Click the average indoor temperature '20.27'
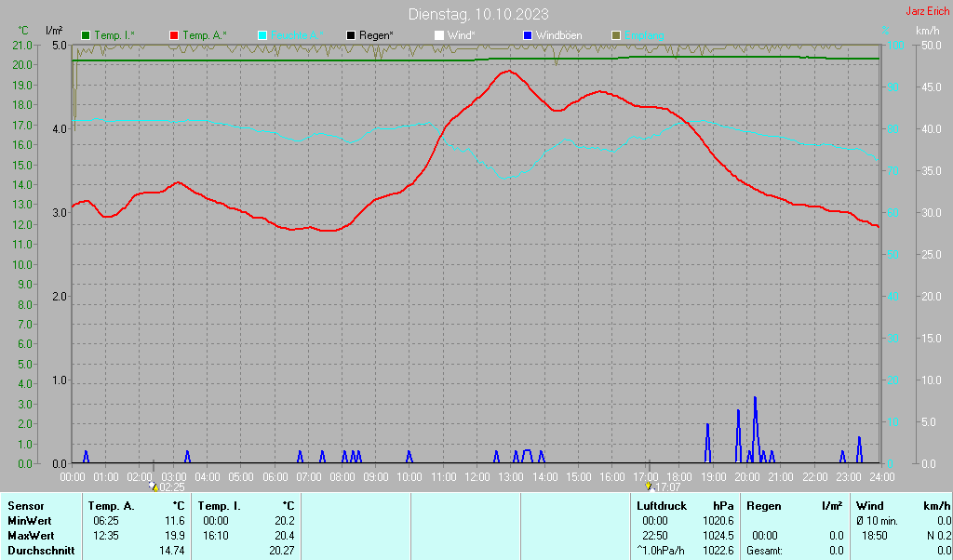 tap(281, 551)
